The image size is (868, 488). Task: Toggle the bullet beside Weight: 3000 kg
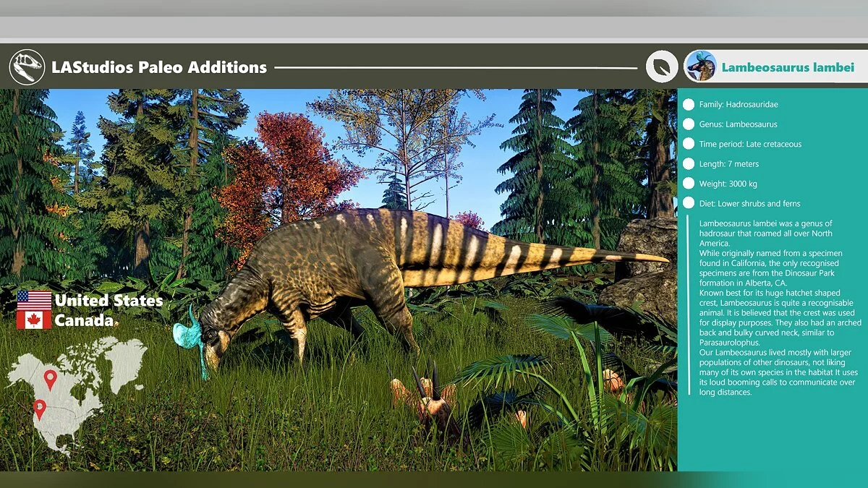(x=688, y=184)
